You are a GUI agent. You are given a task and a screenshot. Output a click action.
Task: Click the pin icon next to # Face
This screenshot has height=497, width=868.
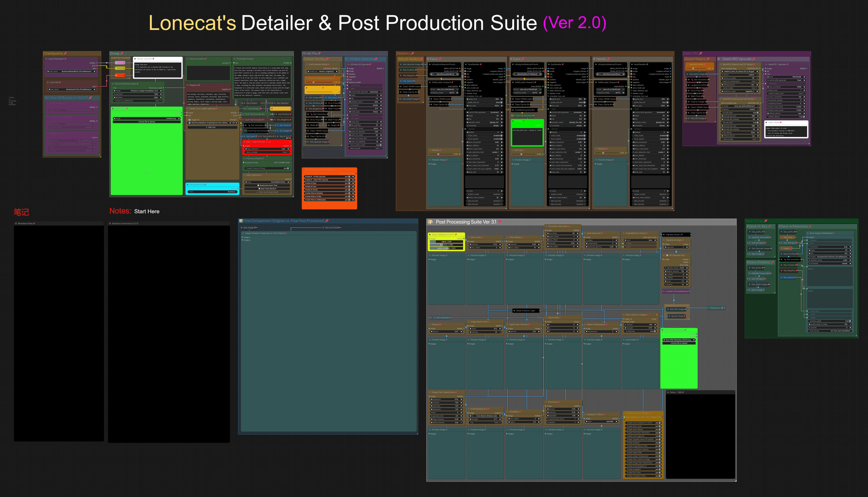pyautogui.click(x=440, y=59)
